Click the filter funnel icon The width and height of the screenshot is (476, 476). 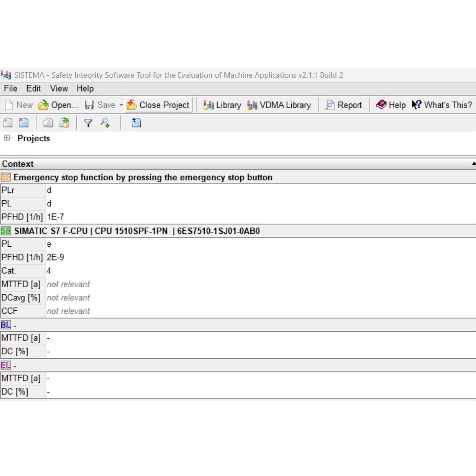coord(88,123)
